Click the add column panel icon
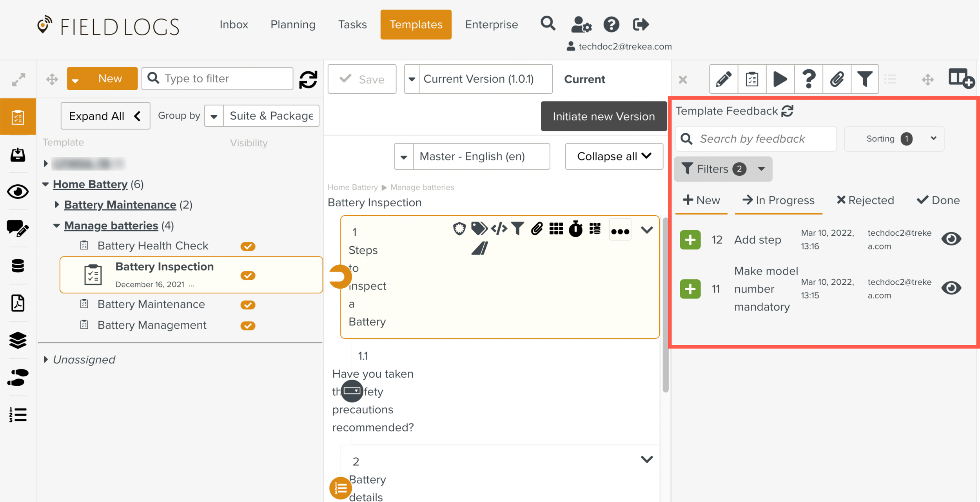Screen dimensions: 980x502 click(x=960, y=78)
